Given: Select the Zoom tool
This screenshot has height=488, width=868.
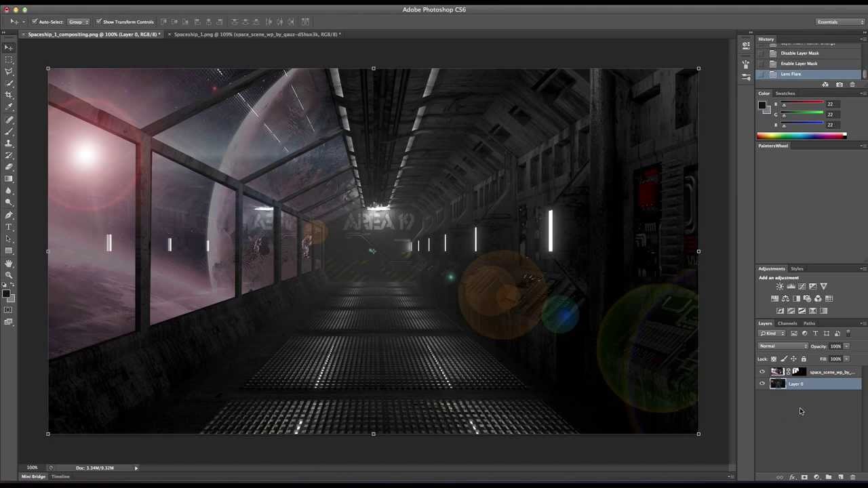Looking at the screenshot, I should coord(9,274).
